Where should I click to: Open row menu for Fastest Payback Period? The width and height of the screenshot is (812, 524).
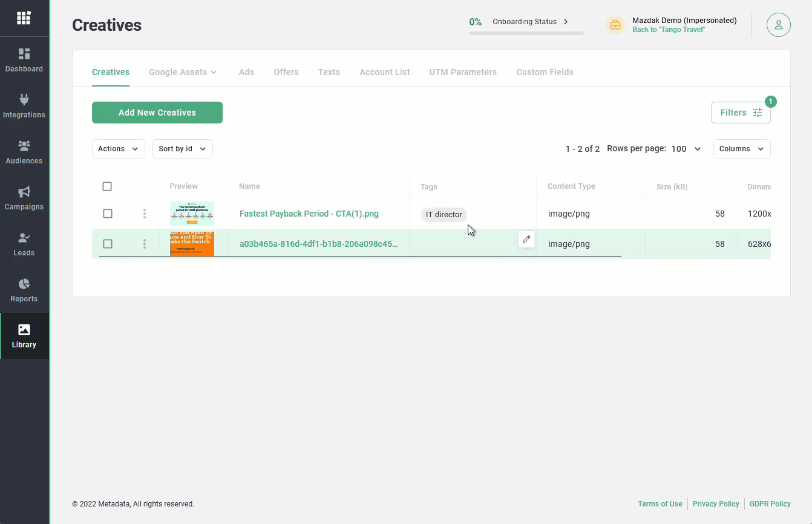click(x=144, y=214)
